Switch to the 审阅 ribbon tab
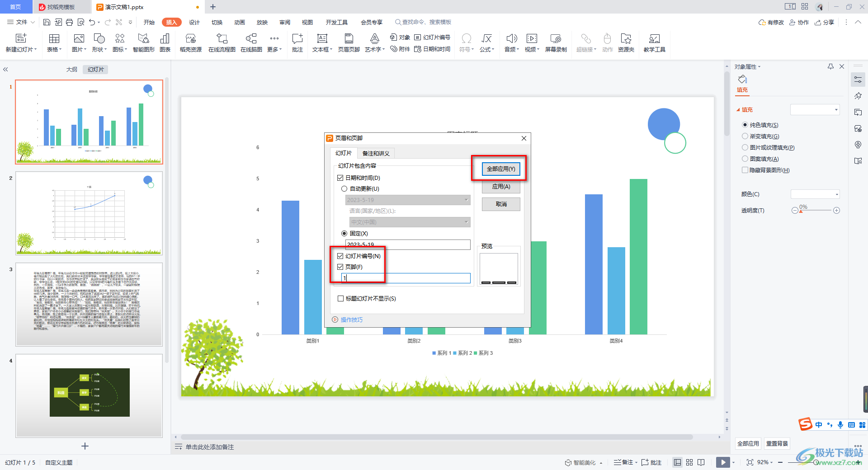The height and width of the screenshot is (470, 868). coord(285,22)
